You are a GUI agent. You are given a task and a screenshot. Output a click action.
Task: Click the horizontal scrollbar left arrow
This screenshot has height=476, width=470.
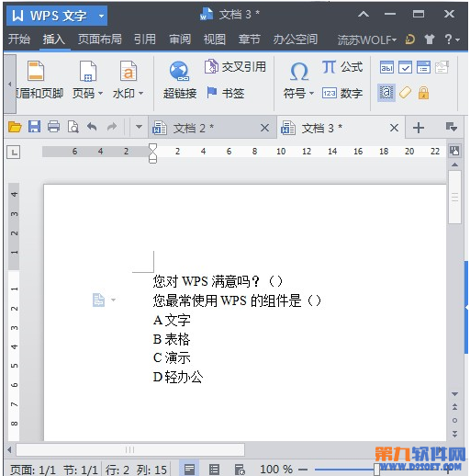tap(9, 449)
